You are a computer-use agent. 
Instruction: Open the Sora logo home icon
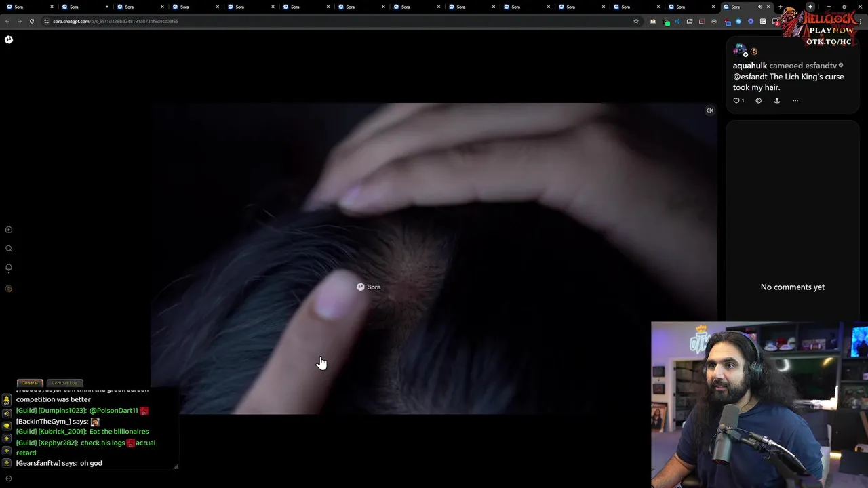pyautogui.click(x=9, y=39)
